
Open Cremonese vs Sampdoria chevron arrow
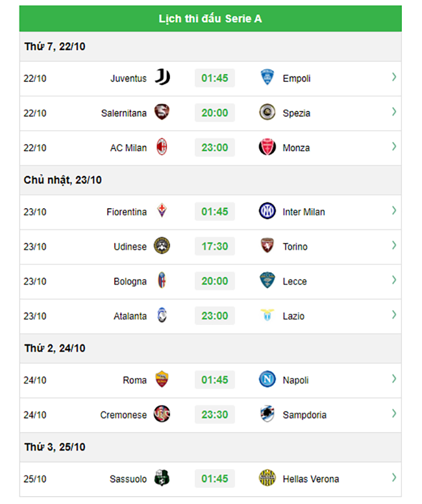tap(393, 414)
